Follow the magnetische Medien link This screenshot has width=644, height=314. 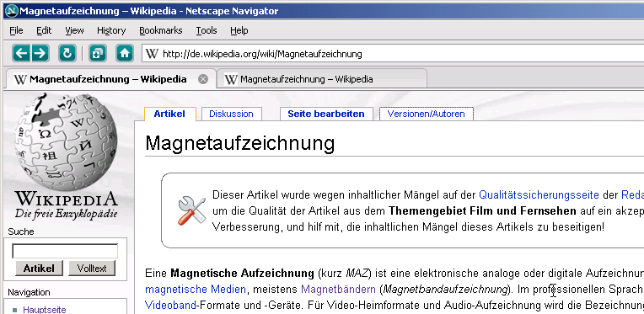pyautogui.click(x=196, y=290)
